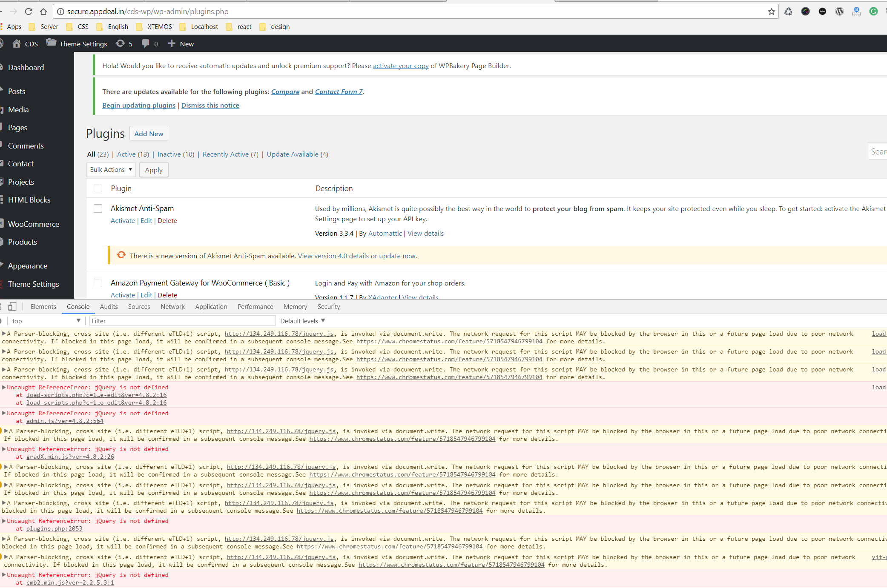
Task: Bookmark page with star icon
Action: coord(771,11)
